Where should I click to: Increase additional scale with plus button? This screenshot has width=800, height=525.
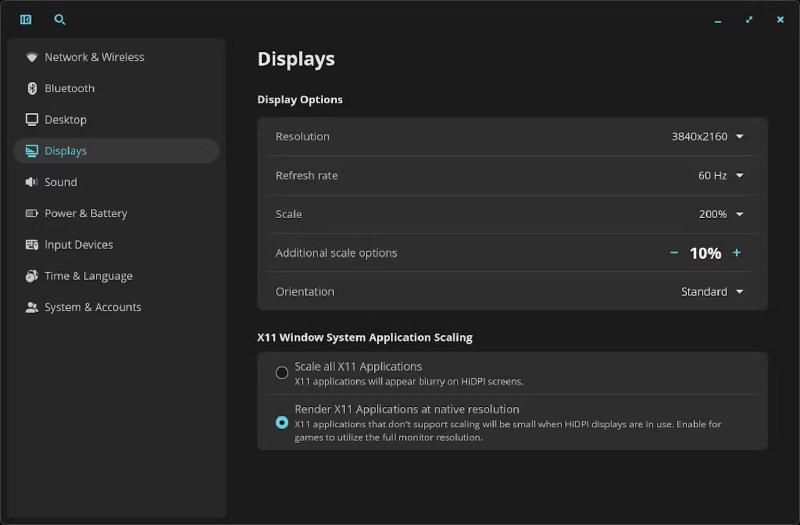pyautogui.click(x=737, y=253)
